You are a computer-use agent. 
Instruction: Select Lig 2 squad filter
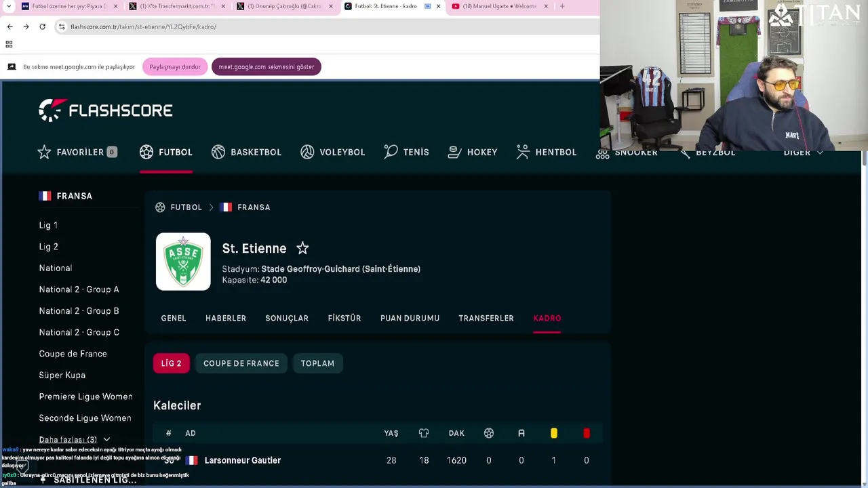(172, 363)
